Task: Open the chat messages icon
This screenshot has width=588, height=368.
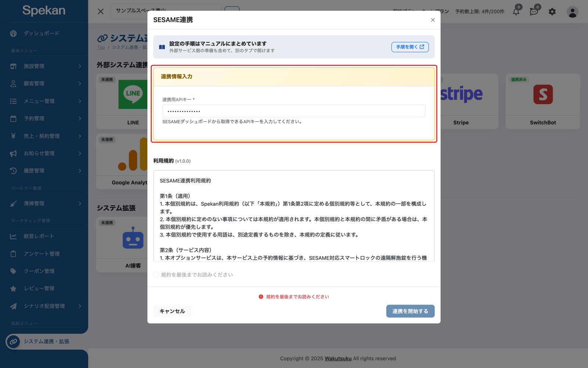Action: [534, 12]
